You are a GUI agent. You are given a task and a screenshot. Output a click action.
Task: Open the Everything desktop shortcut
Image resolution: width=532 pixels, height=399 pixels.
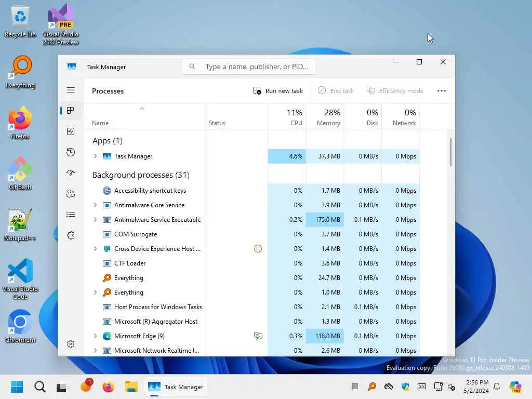(x=20, y=72)
